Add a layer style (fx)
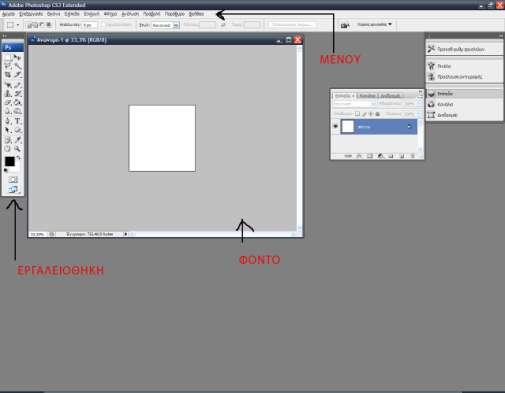The width and height of the screenshot is (505, 393). [x=359, y=156]
